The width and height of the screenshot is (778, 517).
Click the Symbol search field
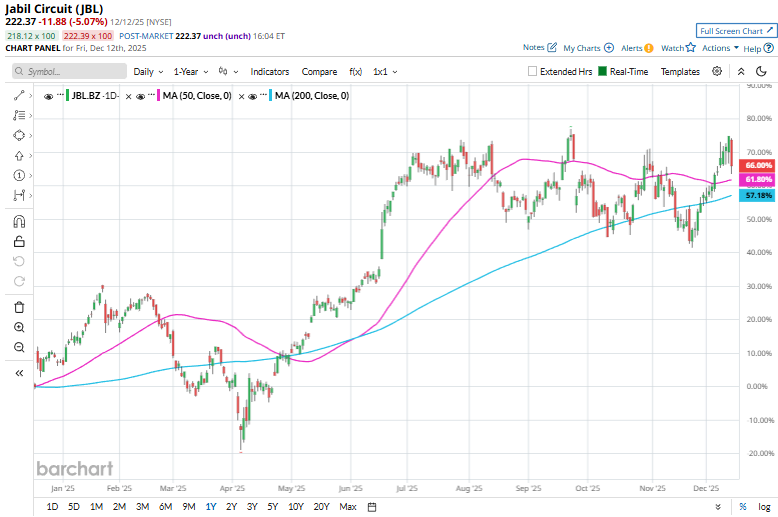point(70,72)
